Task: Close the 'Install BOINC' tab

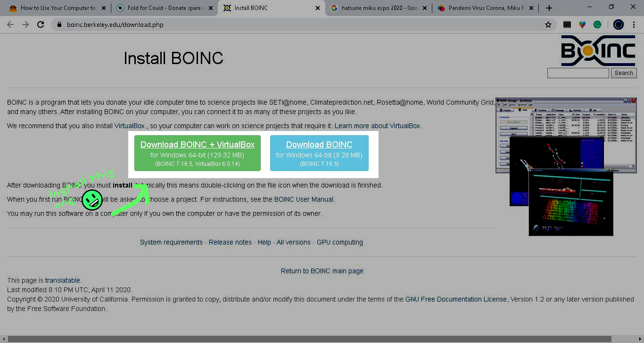Action: pos(318,8)
